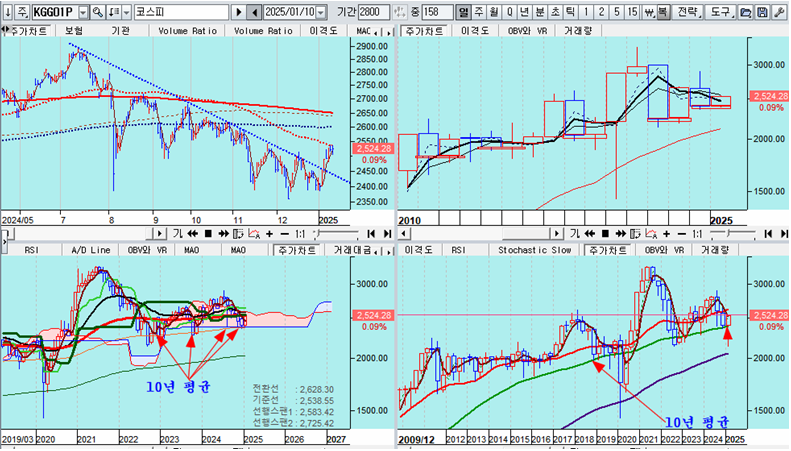This screenshot has height=451, width=791.
Task: Click the 기 icon in right chart controls
Action: coord(574,234)
